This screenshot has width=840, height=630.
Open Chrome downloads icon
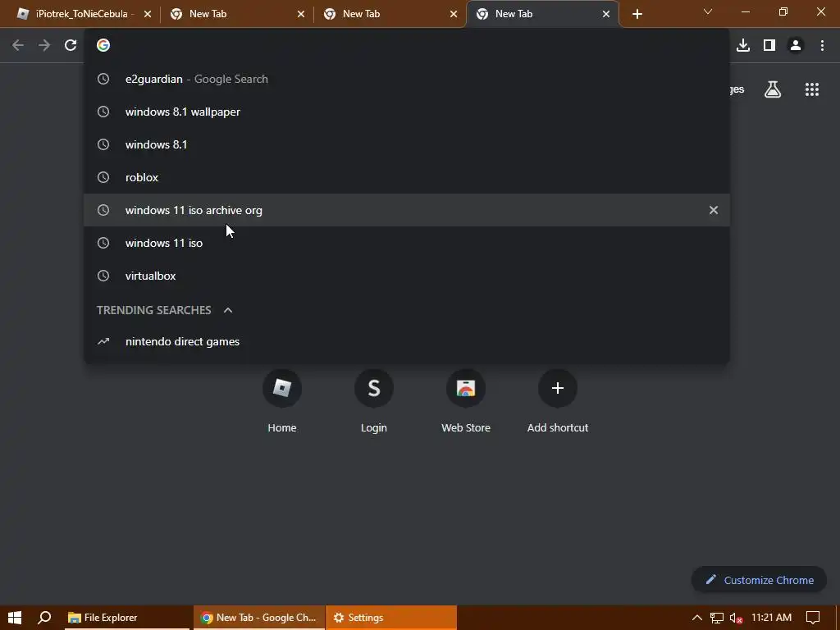(x=743, y=46)
